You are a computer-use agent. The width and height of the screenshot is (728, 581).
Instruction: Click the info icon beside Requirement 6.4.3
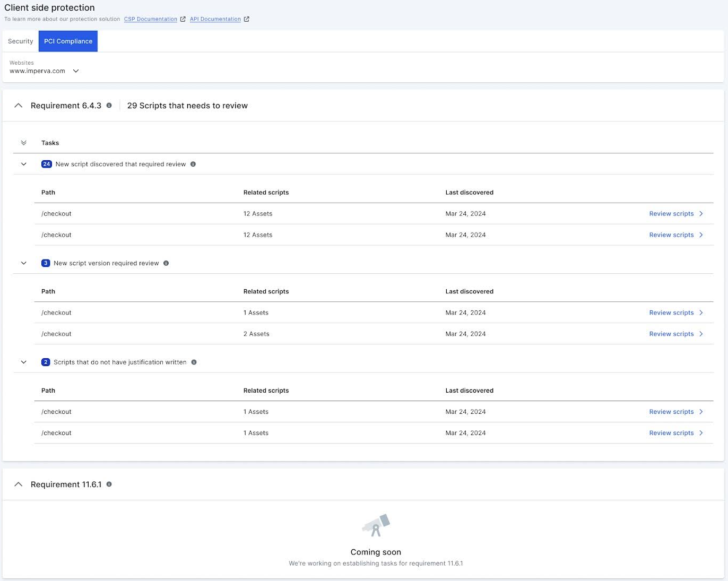[109, 105]
